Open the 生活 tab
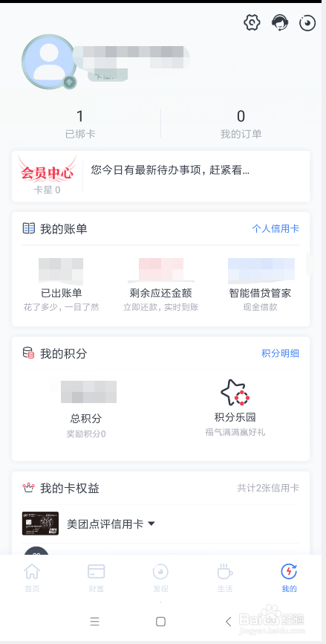 coord(225,579)
